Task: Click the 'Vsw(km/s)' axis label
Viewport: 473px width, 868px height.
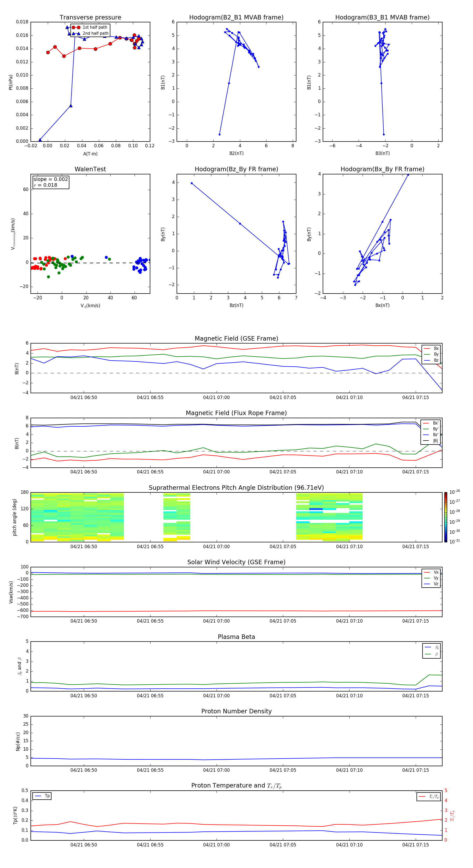Action: tap(11, 592)
